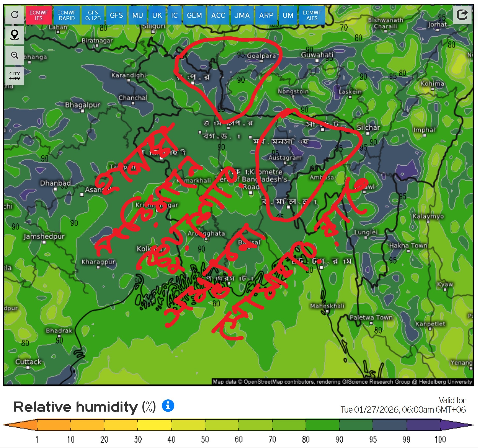Click the location pin icon
Image resolution: width=478 pixels, height=448 pixels.
pos(15,35)
